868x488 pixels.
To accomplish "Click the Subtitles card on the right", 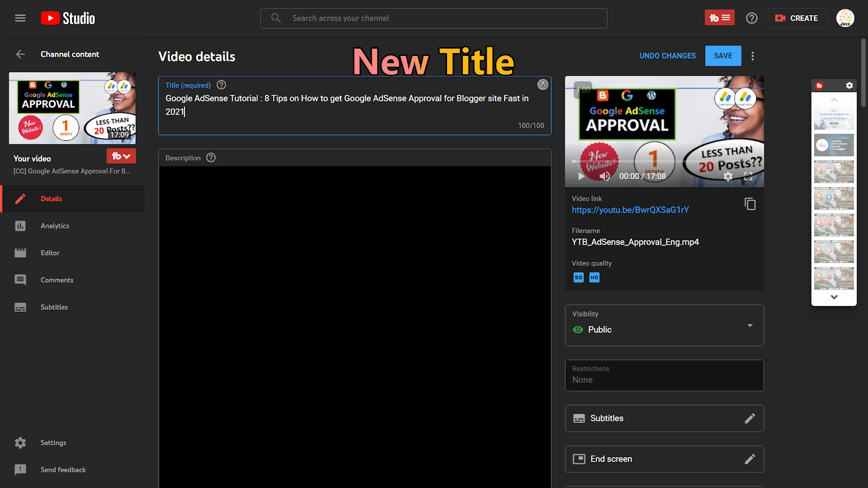I will pyautogui.click(x=664, y=419).
